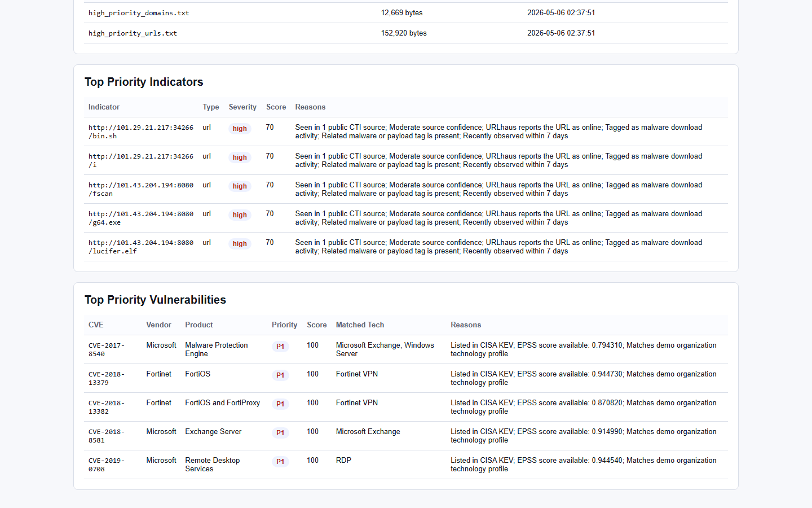
Task: Click the reasons text with EPSS 0.914990
Action: [x=584, y=436]
